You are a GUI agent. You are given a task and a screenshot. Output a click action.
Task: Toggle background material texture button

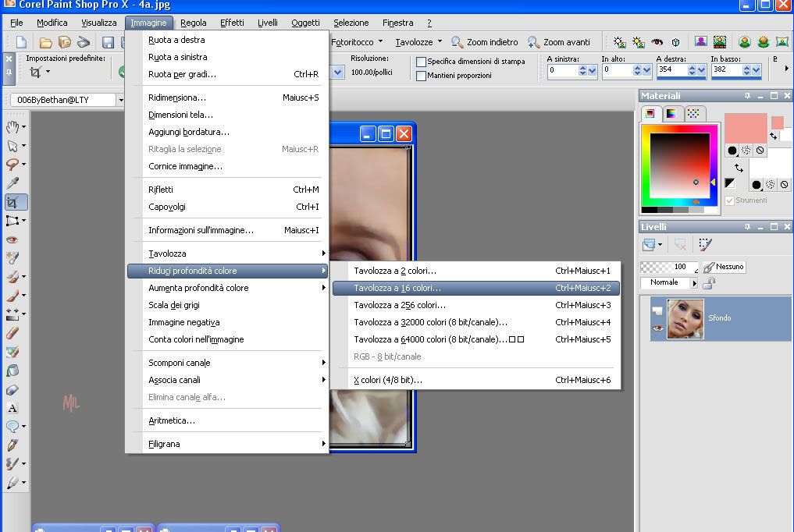(x=771, y=185)
